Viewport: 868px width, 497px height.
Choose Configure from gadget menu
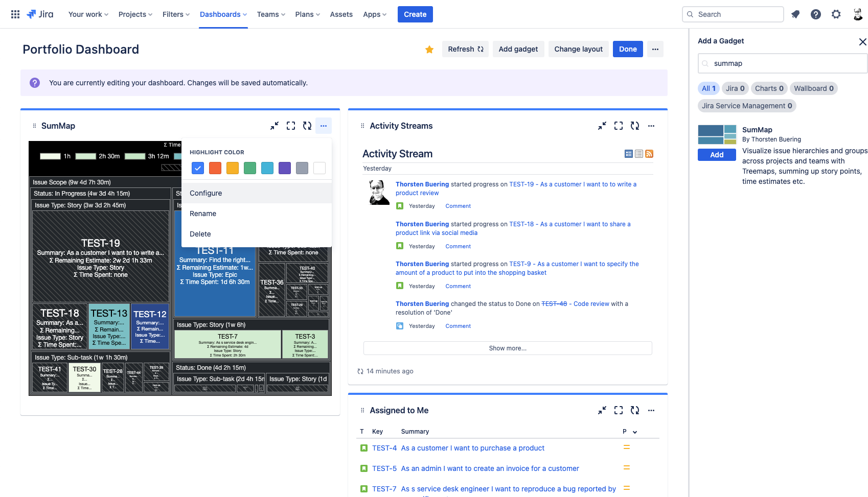point(257,193)
